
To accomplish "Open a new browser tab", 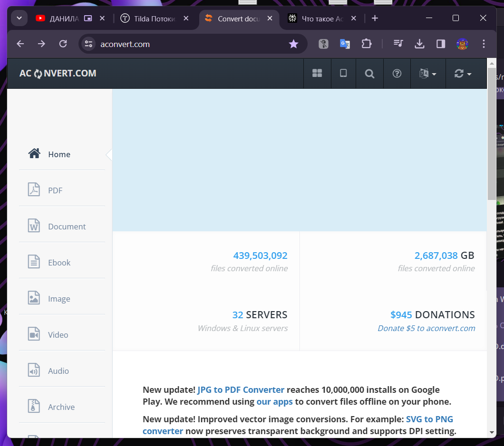I will (x=375, y=19).
